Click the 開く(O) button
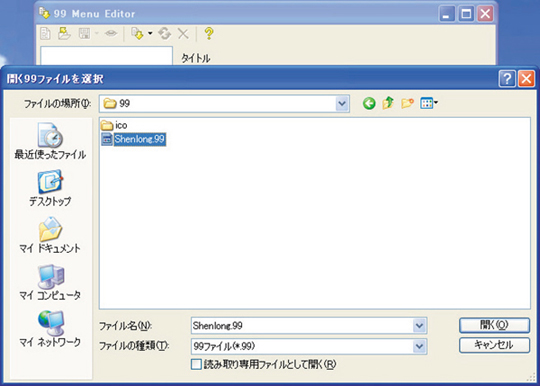540x386 pixels. tap(494, 325)
